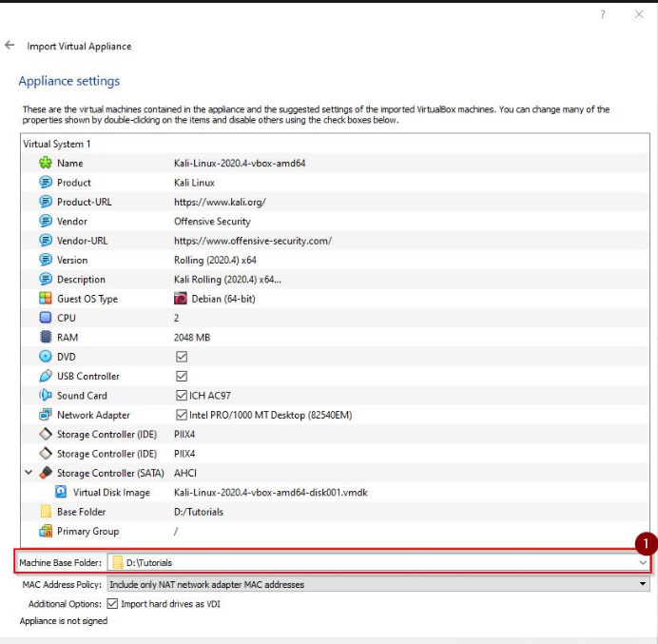Click the USB Controller icon
The height and width of the screenshot is (644, 658).
[46, 376]
